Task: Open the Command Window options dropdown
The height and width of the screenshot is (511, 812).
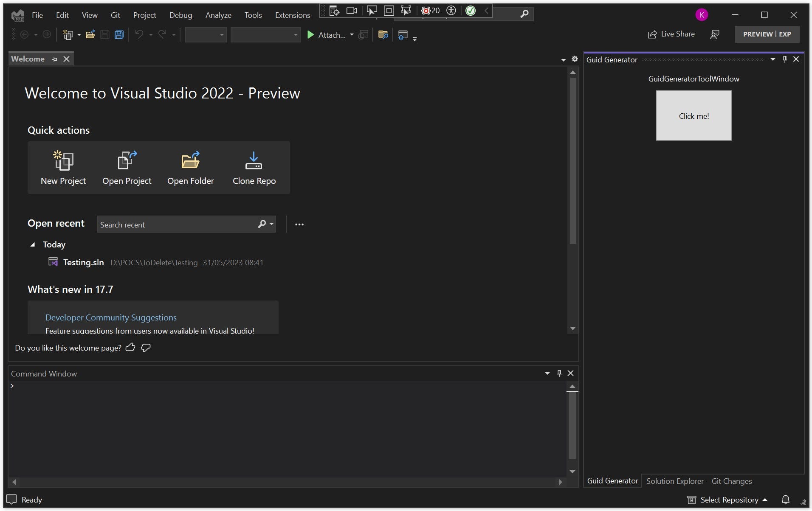Action: pyautogui.click(x=547, y=373)
